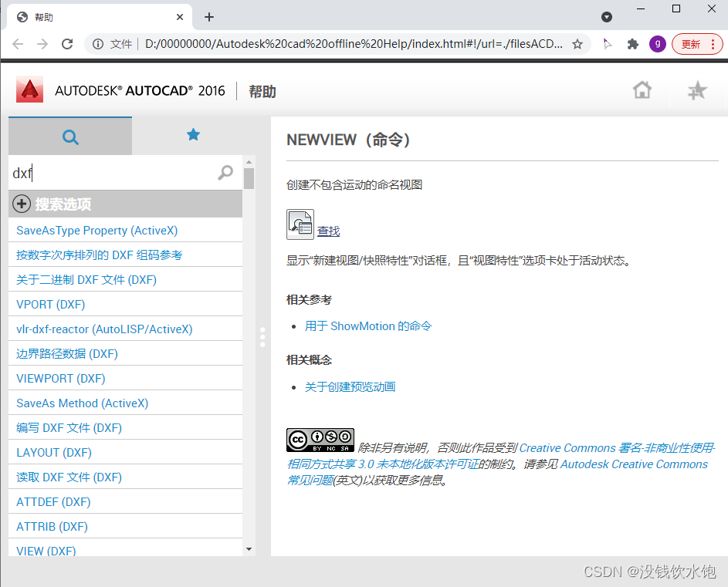Click the magnifier icon in search box

pyautogui.click(x=225, y=173)
